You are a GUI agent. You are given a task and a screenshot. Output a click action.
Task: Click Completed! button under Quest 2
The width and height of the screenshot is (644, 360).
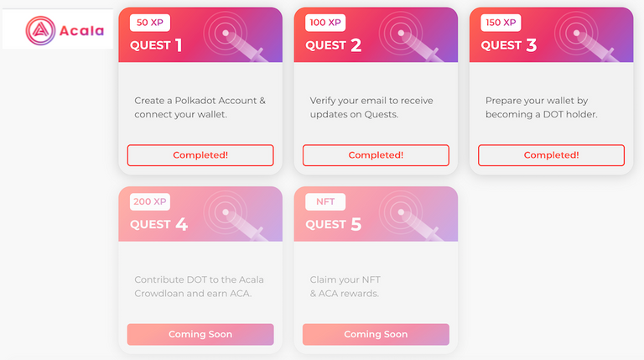(376, 155)
